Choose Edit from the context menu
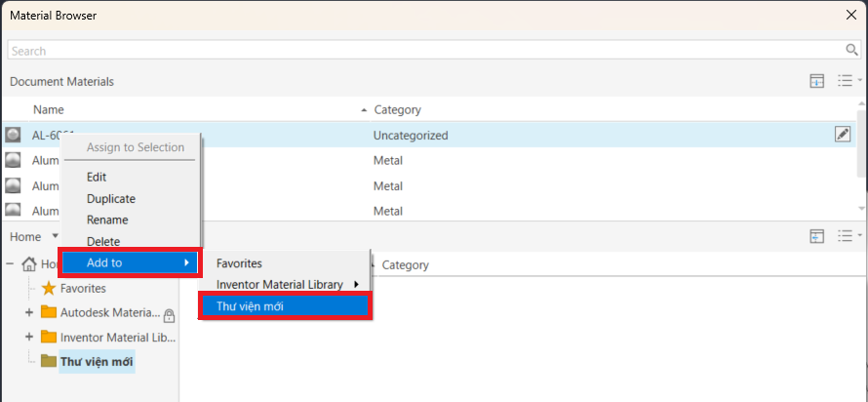 point(97,178)
